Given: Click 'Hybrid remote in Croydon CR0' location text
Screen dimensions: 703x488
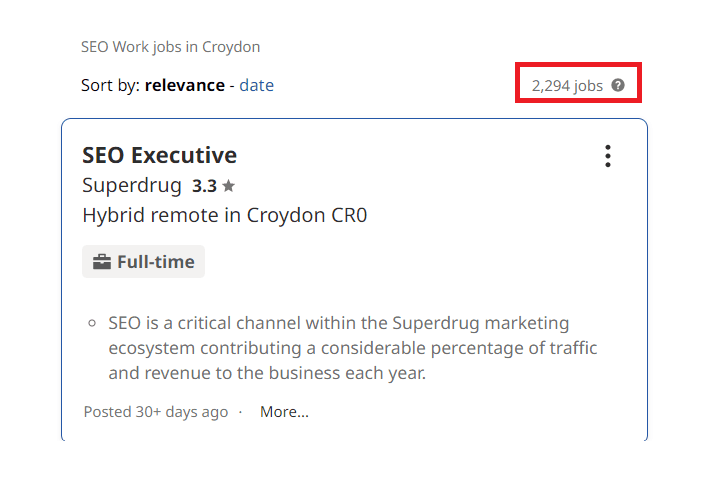Looking at the screenshot, I should point(225,215).
